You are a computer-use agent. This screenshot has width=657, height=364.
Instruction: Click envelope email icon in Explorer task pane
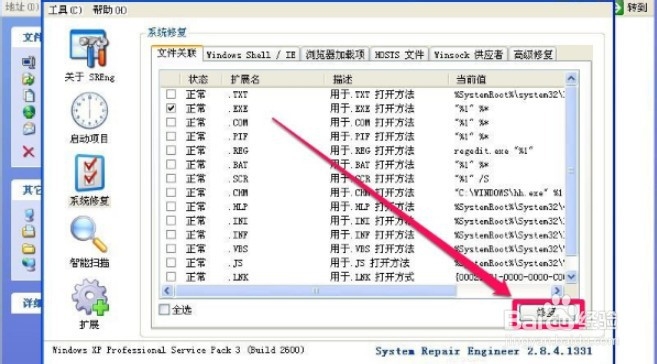(x=28, y=129)
